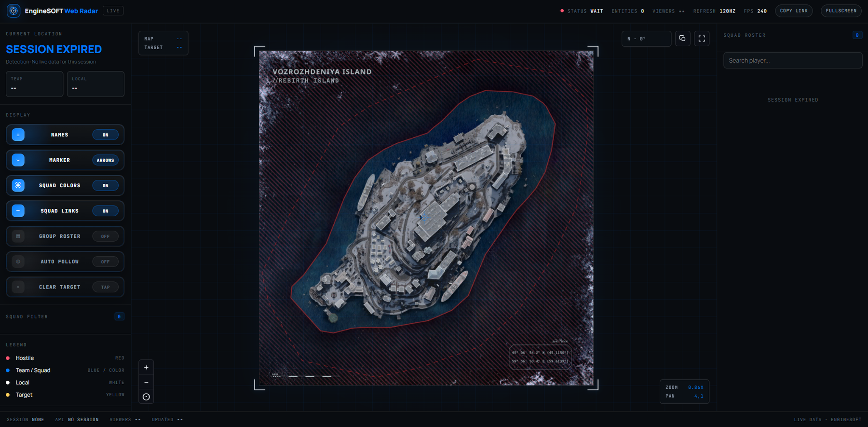Click the coordinates box on the map
The image size is (868, 427).
tap(540, 357)
